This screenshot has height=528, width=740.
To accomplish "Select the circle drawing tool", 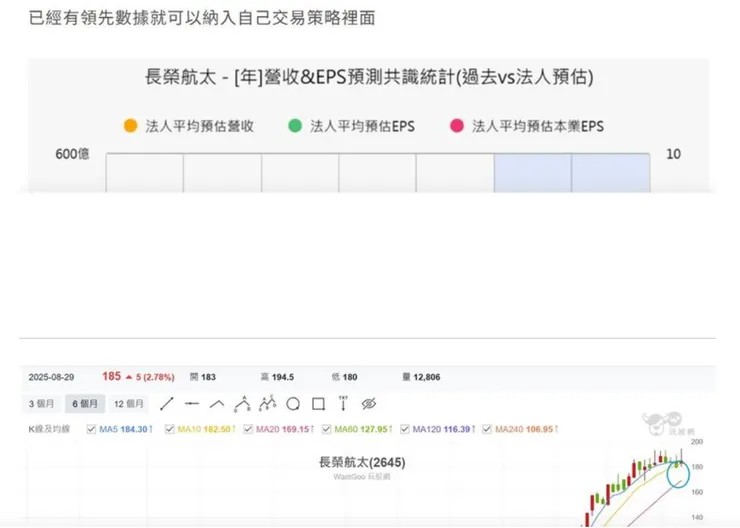I will (293, 404).
